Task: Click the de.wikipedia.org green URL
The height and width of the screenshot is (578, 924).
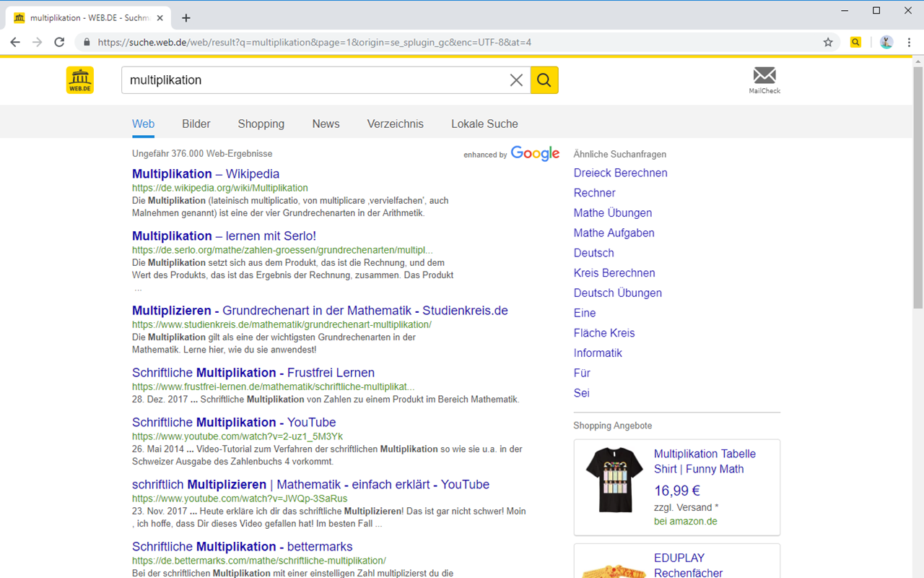Action: click(220, 188)
